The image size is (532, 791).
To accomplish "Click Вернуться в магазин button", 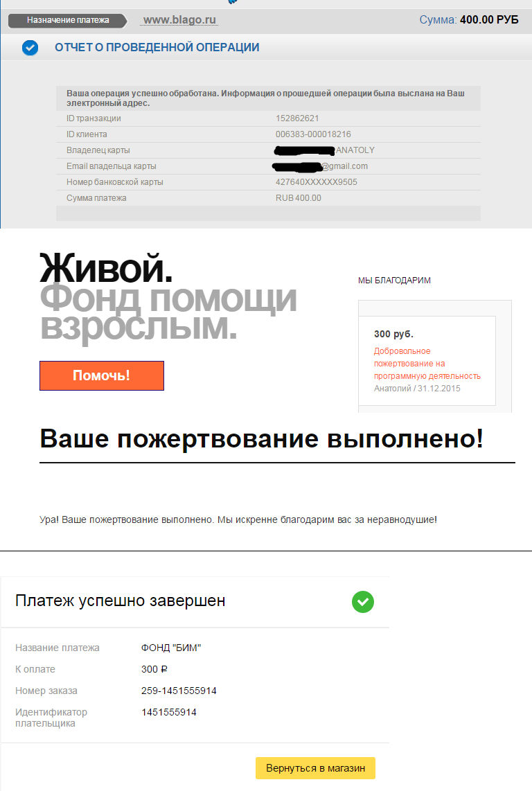I will (x=315, y=768).
